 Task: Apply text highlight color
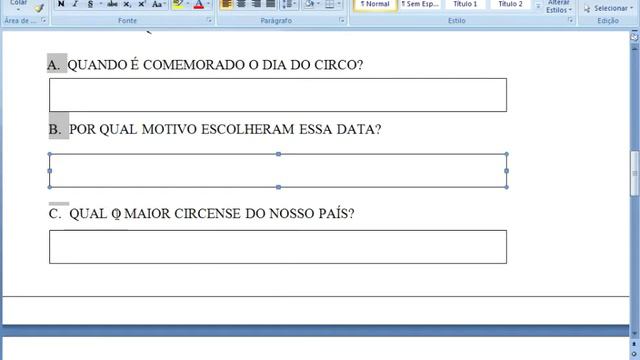click(x=178, y=4)
